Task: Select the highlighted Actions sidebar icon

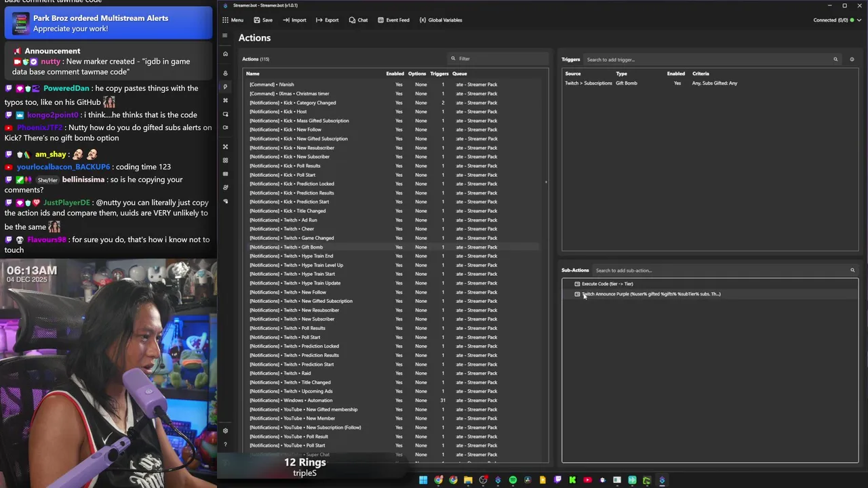Action: point(225,87)
